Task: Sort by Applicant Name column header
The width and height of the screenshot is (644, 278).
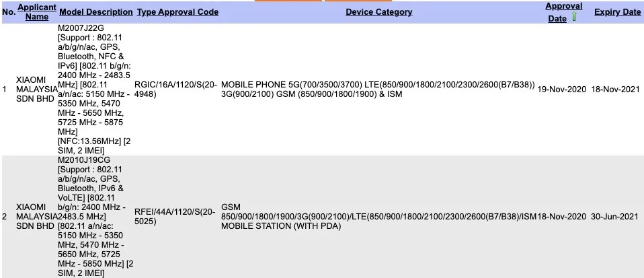Action: (37, 11)
